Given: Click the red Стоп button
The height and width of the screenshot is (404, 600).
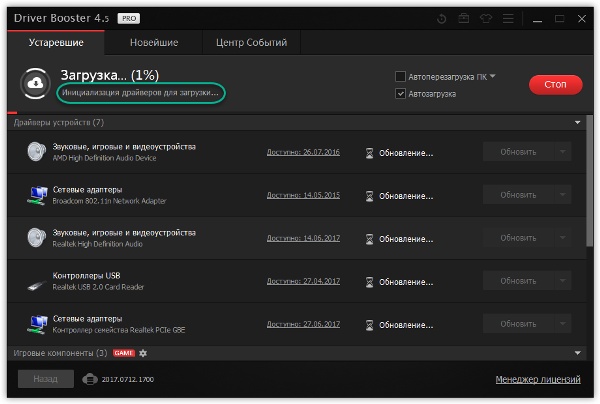Looking at the screenshot, I should coord(556,85).
